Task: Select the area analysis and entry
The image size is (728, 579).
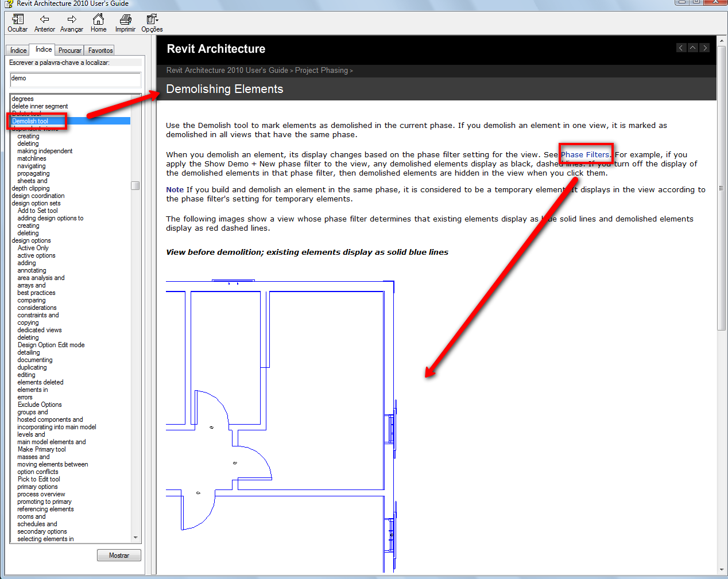Action: coord(41,278)
